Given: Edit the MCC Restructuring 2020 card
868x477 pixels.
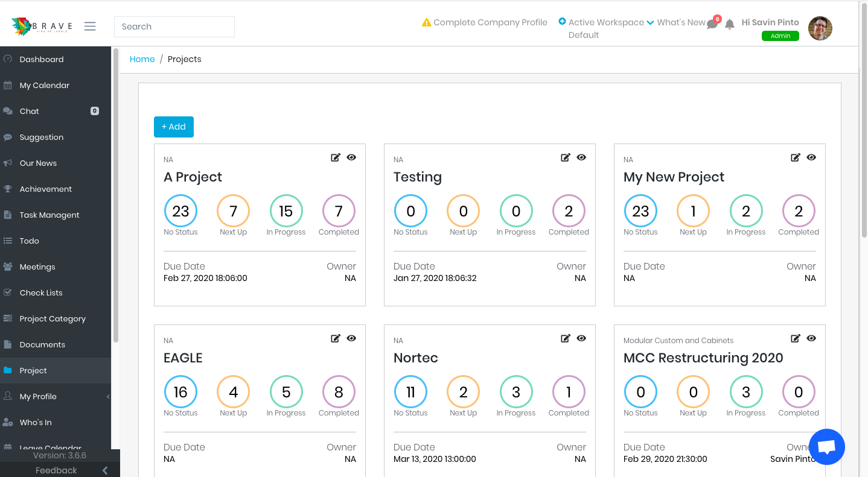Looking at the screenshot, I should coord(796,338).
